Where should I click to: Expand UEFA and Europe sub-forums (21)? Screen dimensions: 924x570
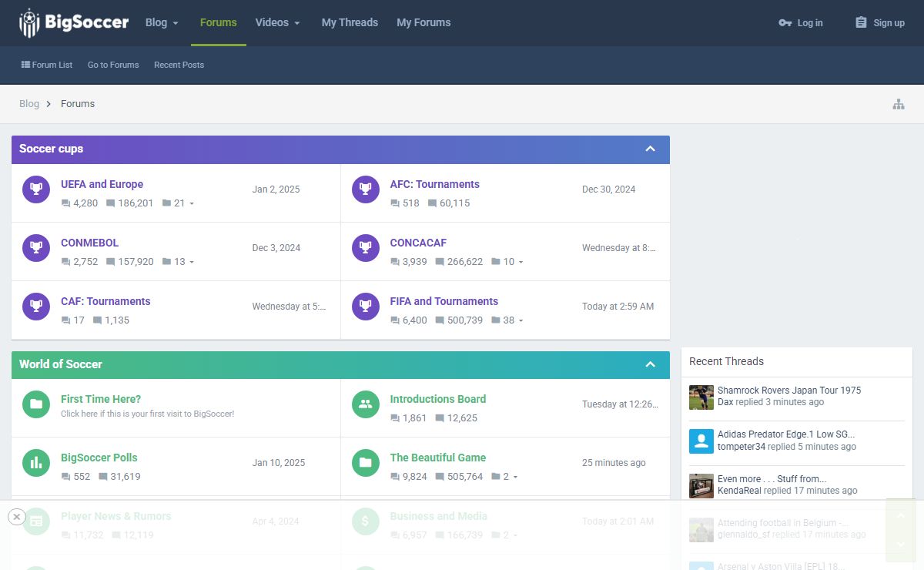tap(179, 203)
